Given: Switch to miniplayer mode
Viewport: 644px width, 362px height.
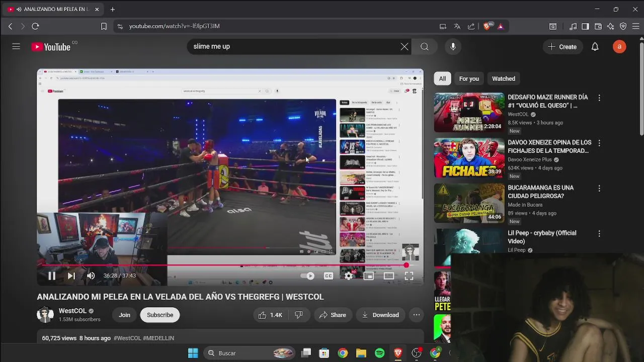Looking at the screenshot, I should (x=368, y=276).
